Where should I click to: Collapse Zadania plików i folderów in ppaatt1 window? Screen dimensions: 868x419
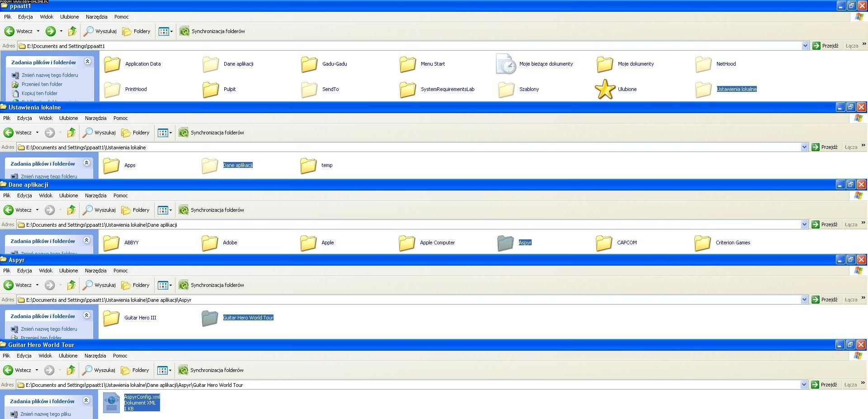[88, 62]
